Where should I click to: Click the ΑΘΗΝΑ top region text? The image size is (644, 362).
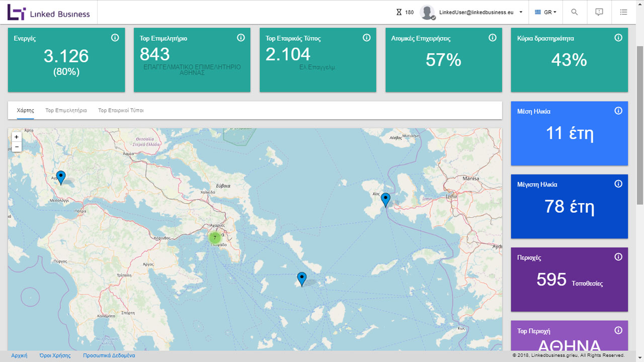click(x=570, y=346)
